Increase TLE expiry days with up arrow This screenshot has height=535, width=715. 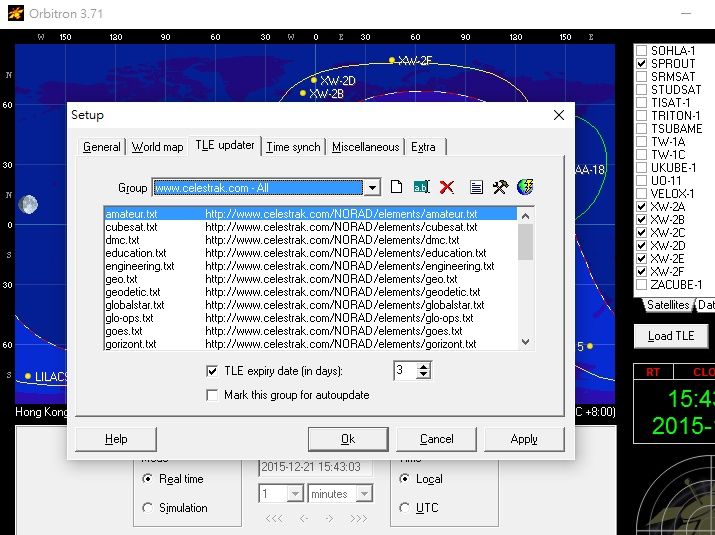coord(424,366)
